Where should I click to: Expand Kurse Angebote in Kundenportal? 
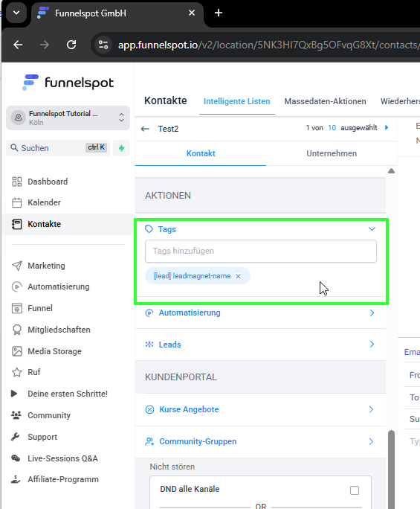click(x=260, y=409)
